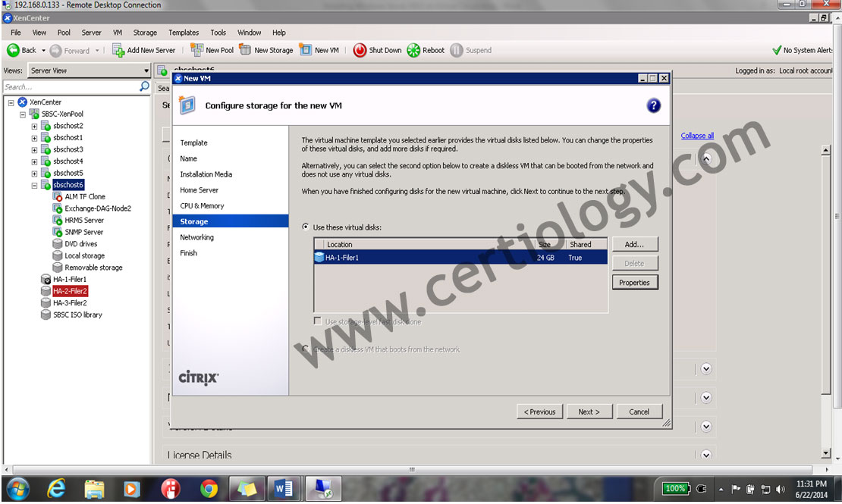
Task: Click the volume speaker tray icon
Action: tap(781, 489)
